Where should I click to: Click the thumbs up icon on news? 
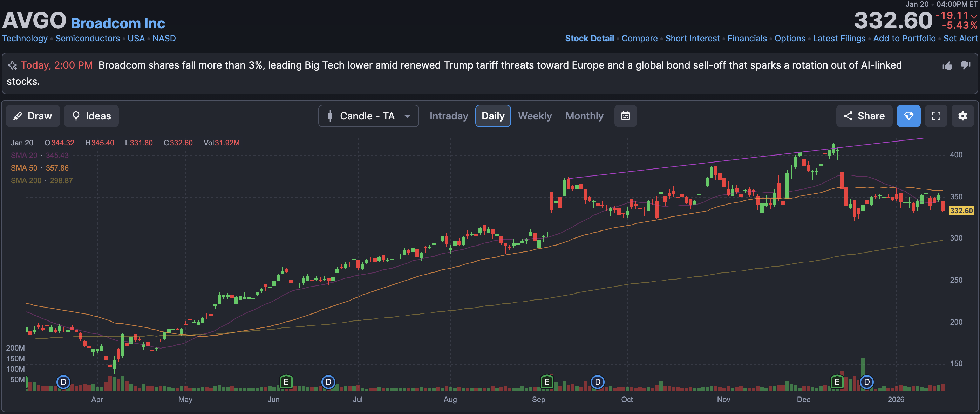[x=947, y=66]
